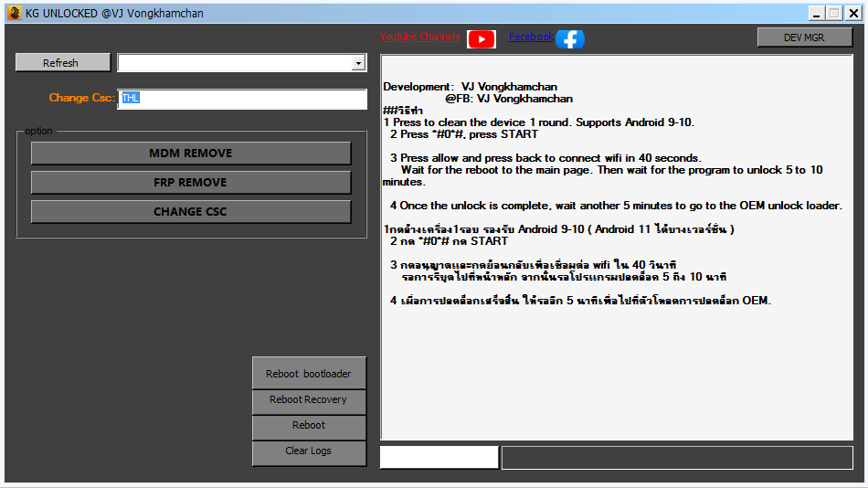This screenshot has width=868, height=488.
Task: Start the MDM REMOVE option
Action: [x=190, y=154]
